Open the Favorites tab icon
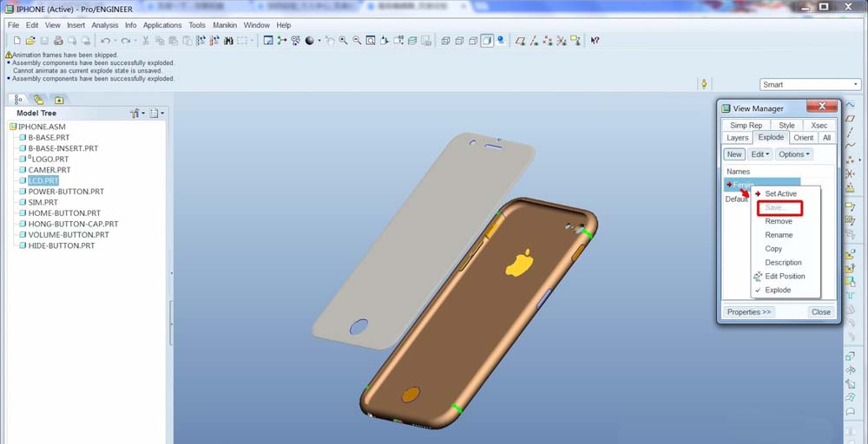The image size is (868, 444). [x=59, y=100]
